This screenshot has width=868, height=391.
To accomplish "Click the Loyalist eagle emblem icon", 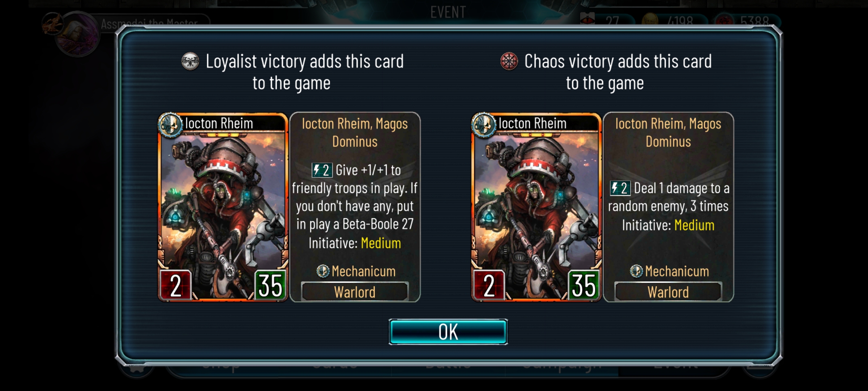I will 190,62.
